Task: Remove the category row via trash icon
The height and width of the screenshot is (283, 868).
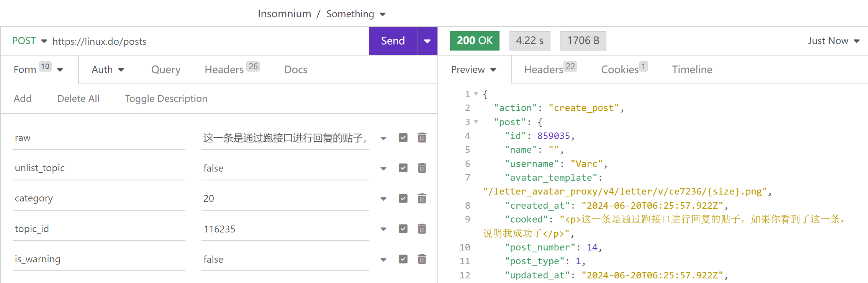Action: 422,198
